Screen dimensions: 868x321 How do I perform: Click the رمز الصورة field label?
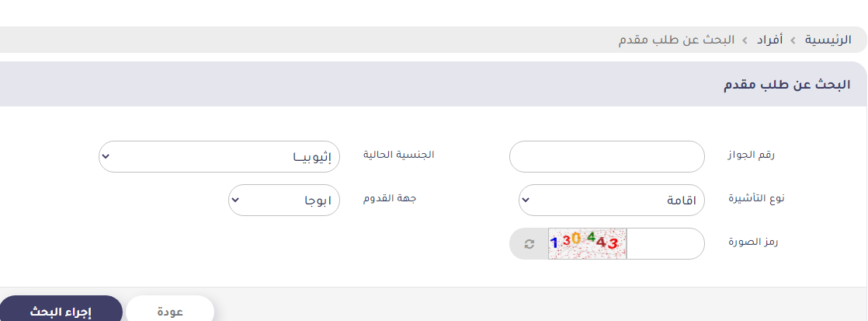coord(753,242)
